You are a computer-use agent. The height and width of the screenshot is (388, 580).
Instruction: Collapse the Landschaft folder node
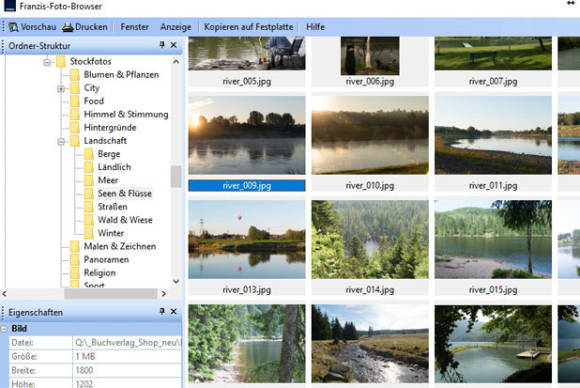click(61, 141)
